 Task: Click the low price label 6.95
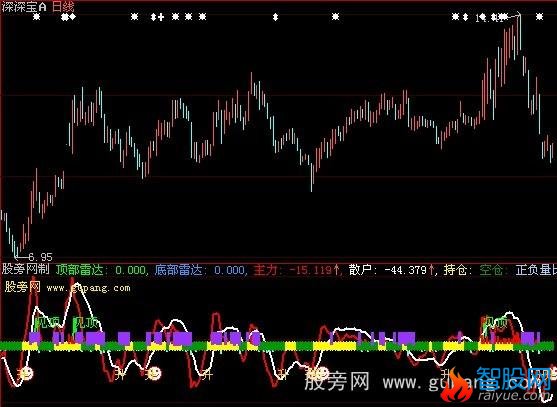40,257
